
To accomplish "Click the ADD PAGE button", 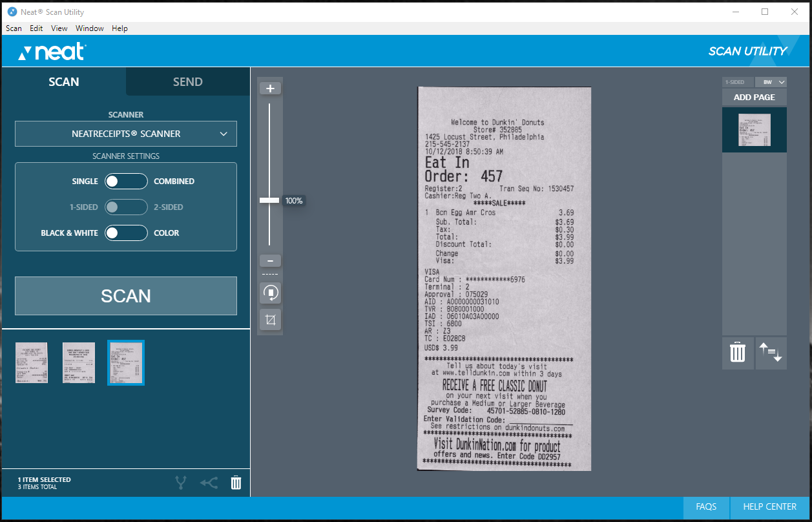I will click(755, 97).
